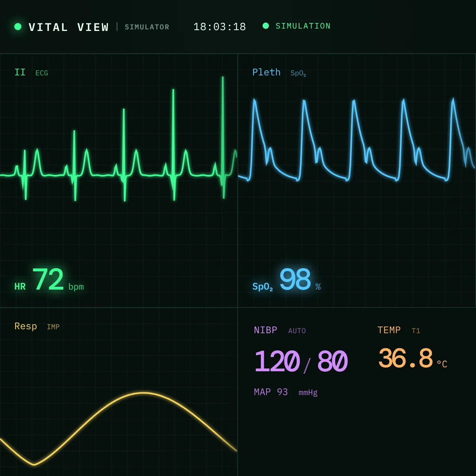Select the green ECG waveform trace
The height and width of the screenshot is (476, 476).
[x=119, y=139]
